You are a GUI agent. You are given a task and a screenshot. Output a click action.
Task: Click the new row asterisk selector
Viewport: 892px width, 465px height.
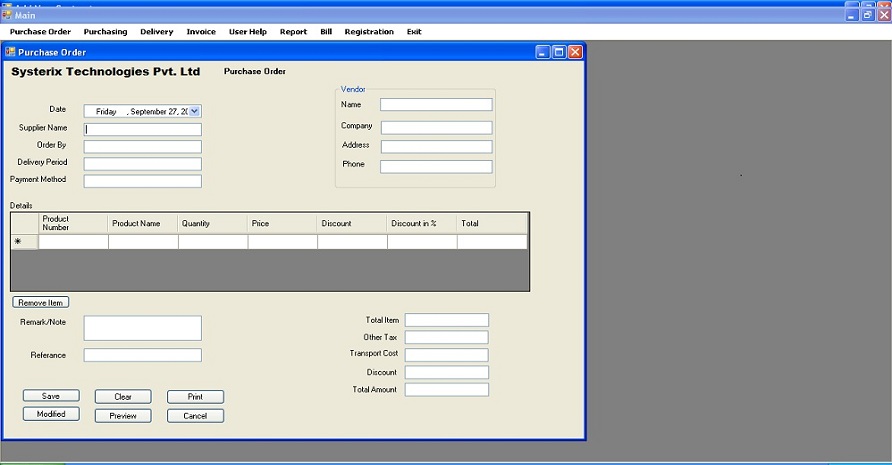(24, 241)
